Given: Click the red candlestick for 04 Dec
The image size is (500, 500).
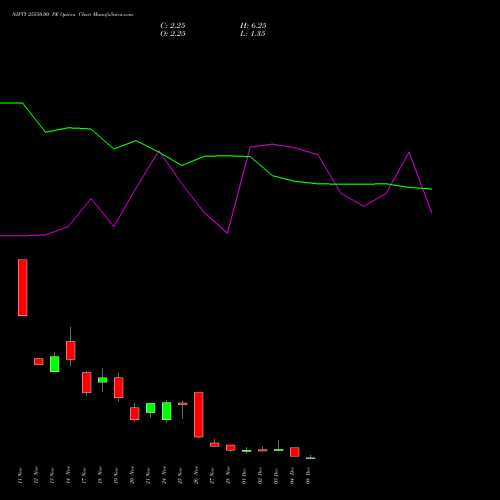Looking at the screenshot, I should pyautogui.click(x=295, y=452).
